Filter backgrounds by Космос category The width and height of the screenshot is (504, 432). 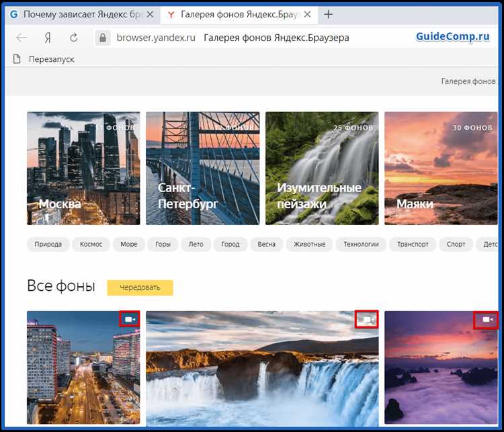pos(91,245)
